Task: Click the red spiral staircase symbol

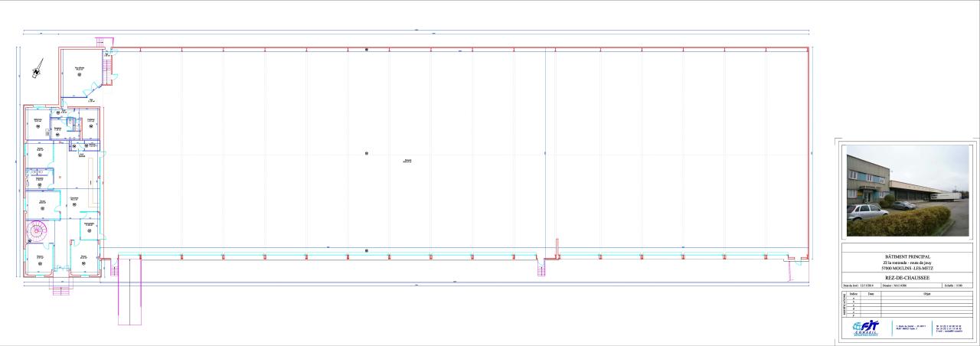Action: pyautogui.click(x=37, y=230)
